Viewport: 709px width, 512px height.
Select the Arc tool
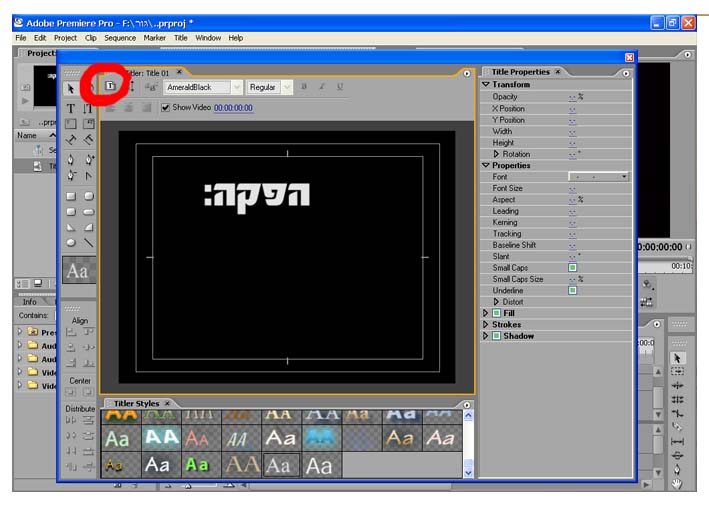[x=89, y=227]
